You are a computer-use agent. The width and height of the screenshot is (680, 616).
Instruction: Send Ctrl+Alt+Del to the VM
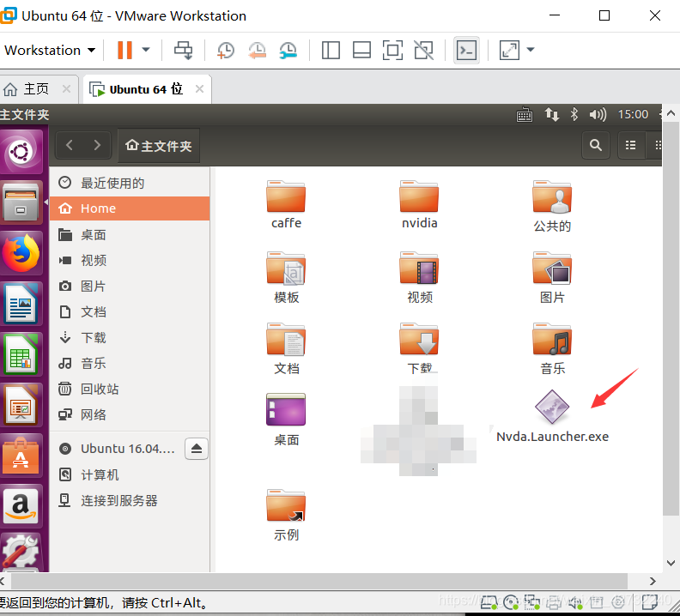point(184,51)
